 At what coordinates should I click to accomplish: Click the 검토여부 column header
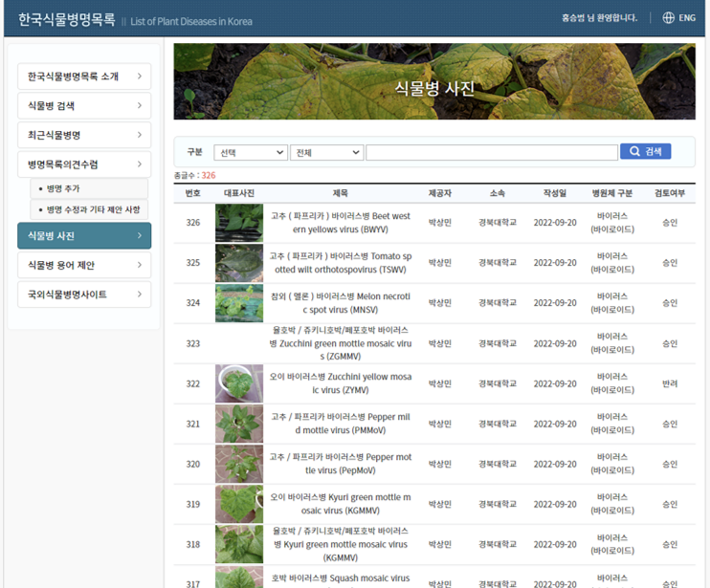coord(670,193)
